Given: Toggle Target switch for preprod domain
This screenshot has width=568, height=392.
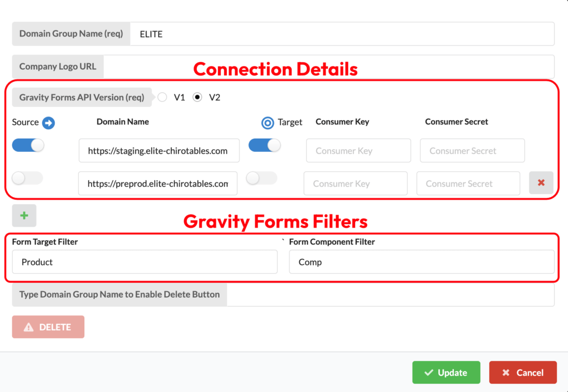Looking at the screenshot, I should (262, 178).
